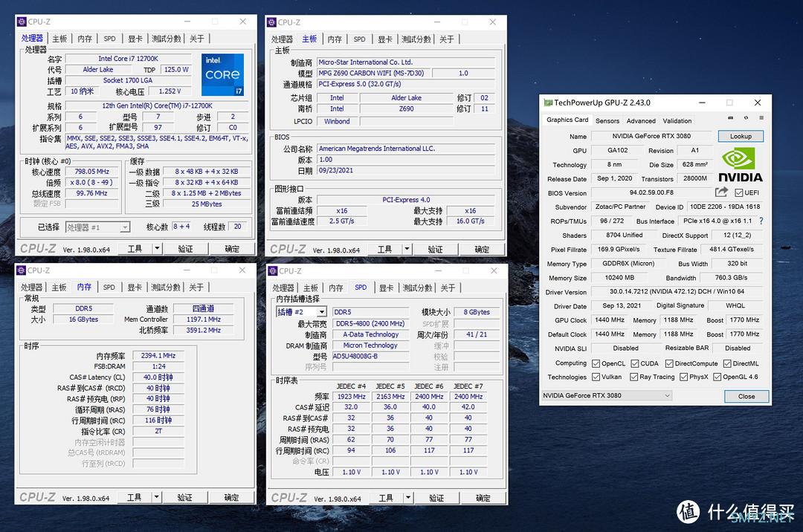Click the AD5U48008G-B part number field
The height and width of the screenshot is (532, 803).
[371, 356]
